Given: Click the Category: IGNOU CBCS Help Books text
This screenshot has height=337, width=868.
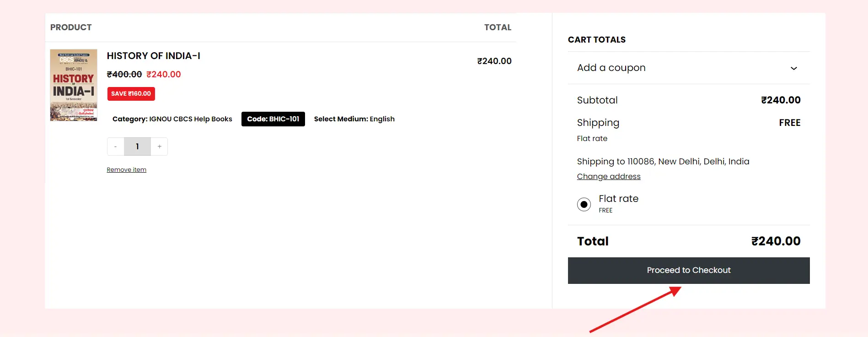Looking at the screenshot, I should (172, 119).
